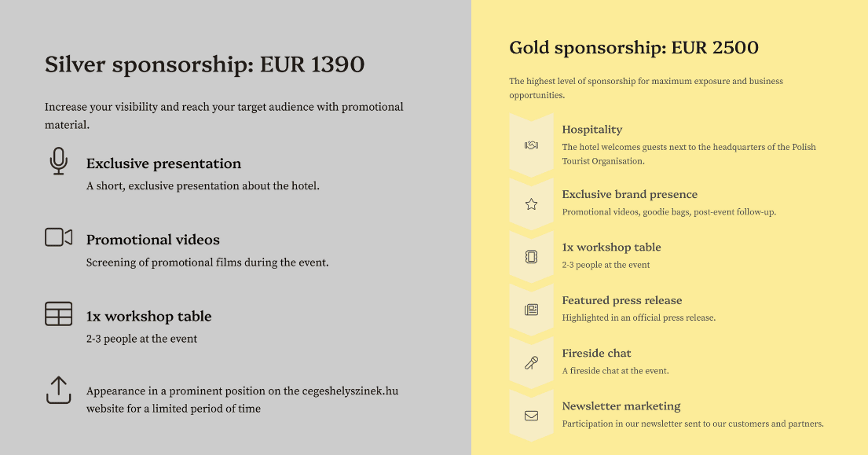
Task: Select the Gold sponsorship: EUR 2500 heading
Action: tap(634, 48)
